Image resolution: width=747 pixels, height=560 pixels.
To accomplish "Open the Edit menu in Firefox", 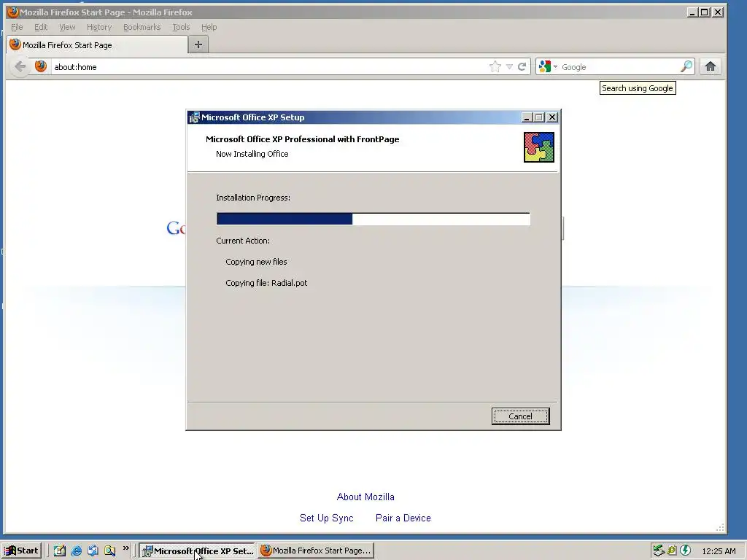I will click(x=41, y=27).
